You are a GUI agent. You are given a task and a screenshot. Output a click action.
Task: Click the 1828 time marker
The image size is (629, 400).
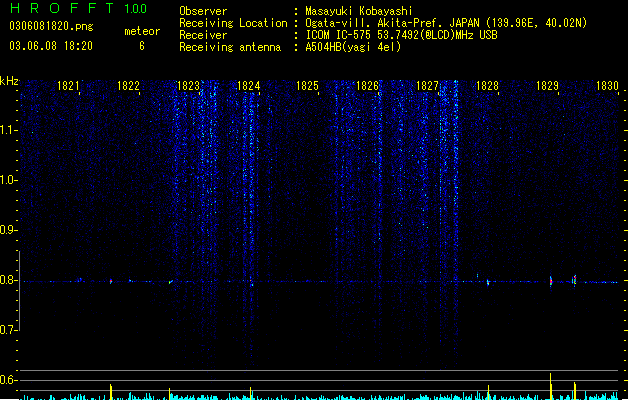(x=487, y=86)
